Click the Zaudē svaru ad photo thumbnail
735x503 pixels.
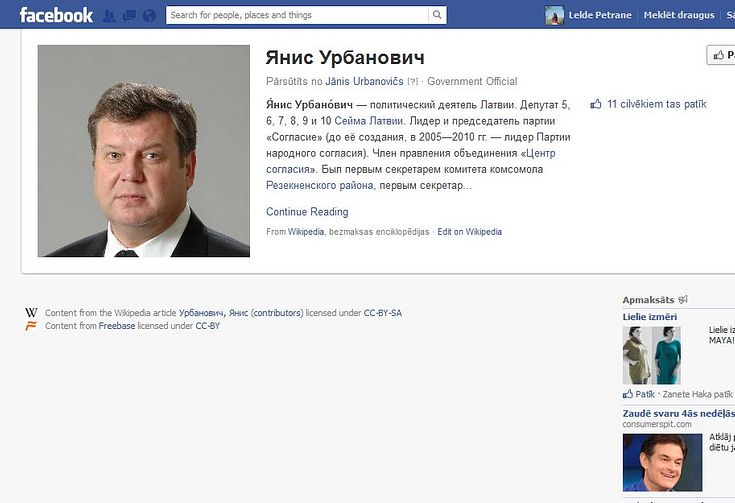[662, 462]
